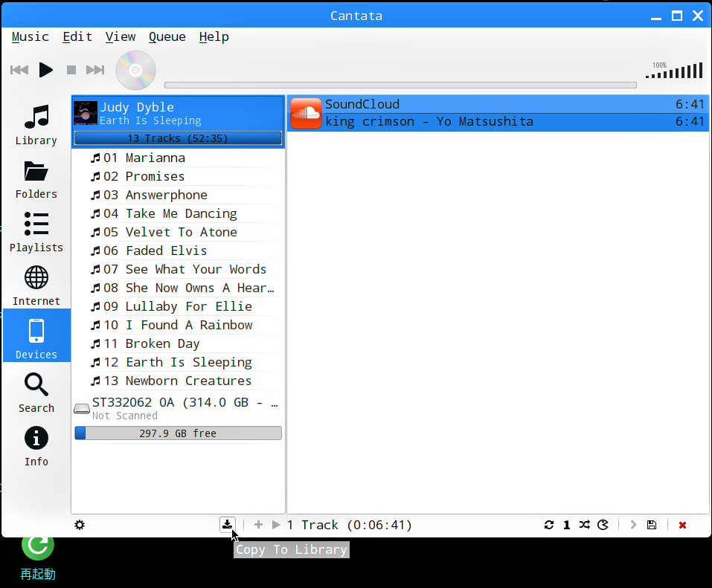Skip to previous track
Image resolution: width=712 pixels, height=588 pixels.
pos(19,70)
